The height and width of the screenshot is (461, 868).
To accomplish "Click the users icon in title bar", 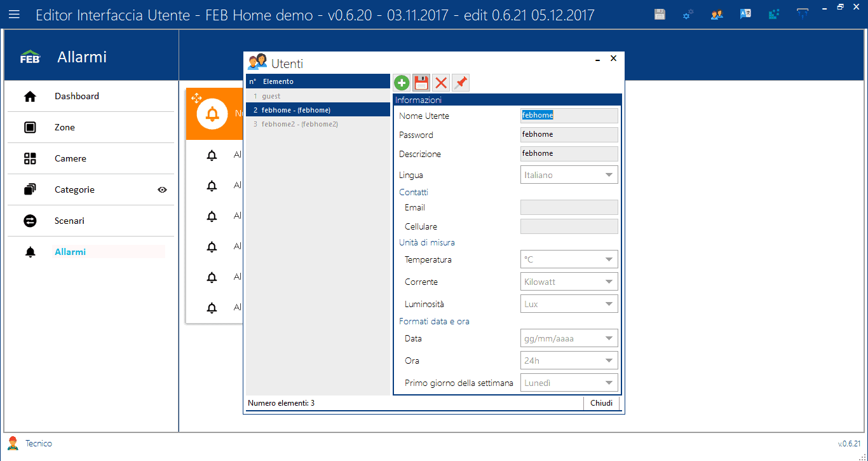I will (717, 14).
